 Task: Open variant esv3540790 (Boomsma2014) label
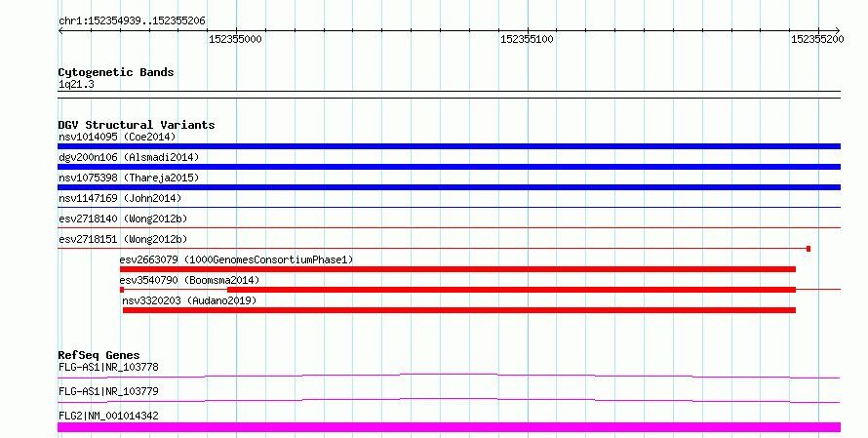click(x=189, y=280)
